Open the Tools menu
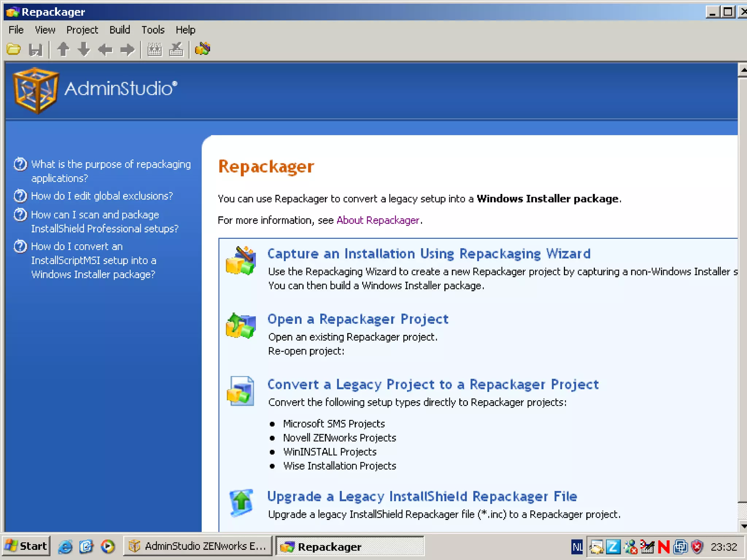 click(153, 30)
